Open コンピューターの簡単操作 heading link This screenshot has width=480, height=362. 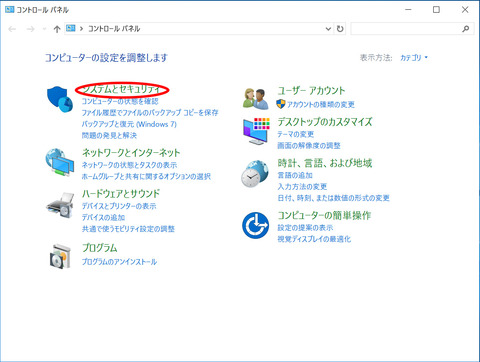[324, 215]
